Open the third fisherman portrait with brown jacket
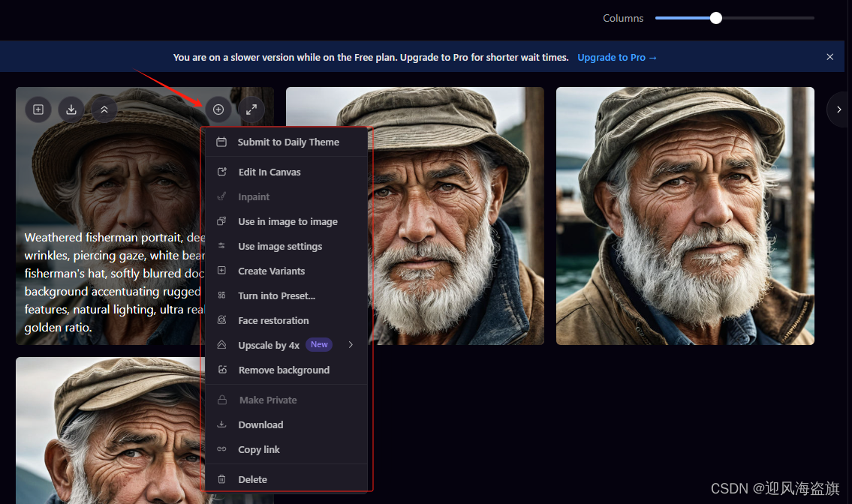 tap(685, 215)
